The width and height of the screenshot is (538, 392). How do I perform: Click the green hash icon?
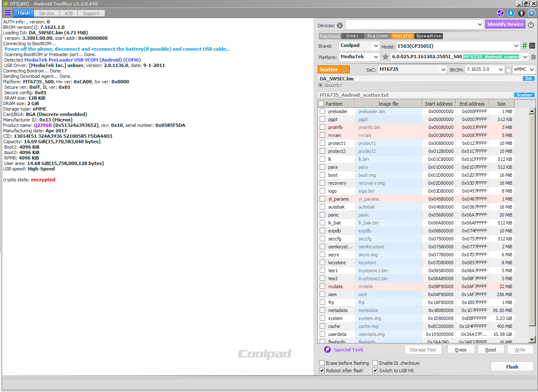[x=524, y=46]
